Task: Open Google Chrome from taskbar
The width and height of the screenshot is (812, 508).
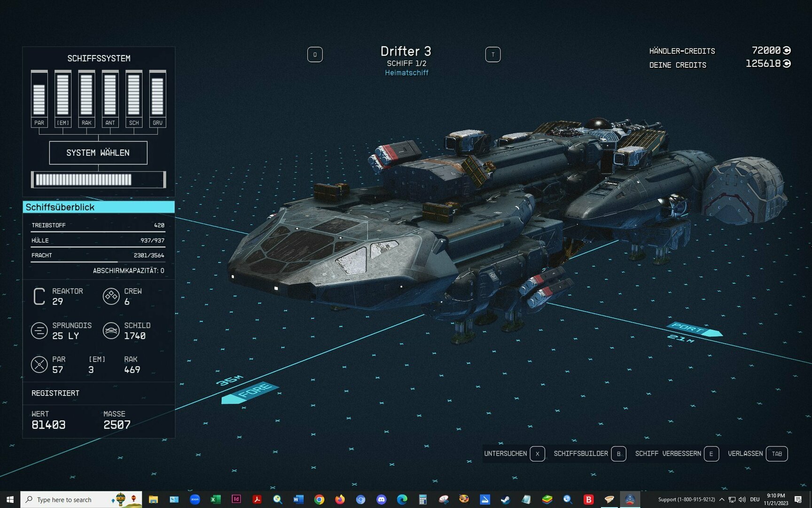Action: click(319, 500)
